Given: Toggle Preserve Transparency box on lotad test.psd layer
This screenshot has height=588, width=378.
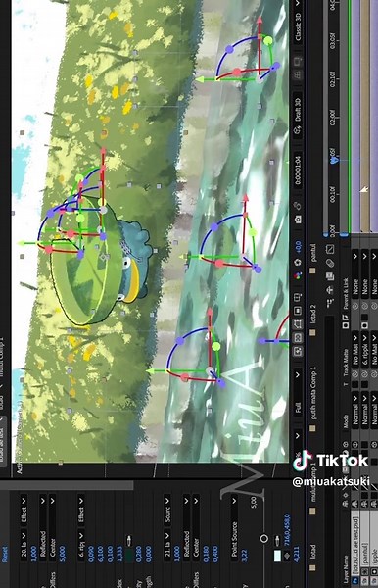Looking at the screenshot, I should 355,384.
